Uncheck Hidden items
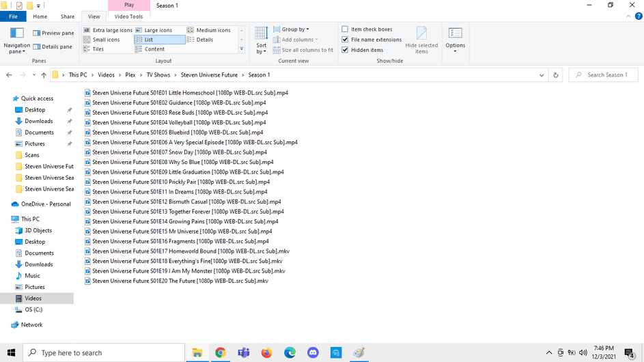Screen dimensions: 644x362 point(363,50)
